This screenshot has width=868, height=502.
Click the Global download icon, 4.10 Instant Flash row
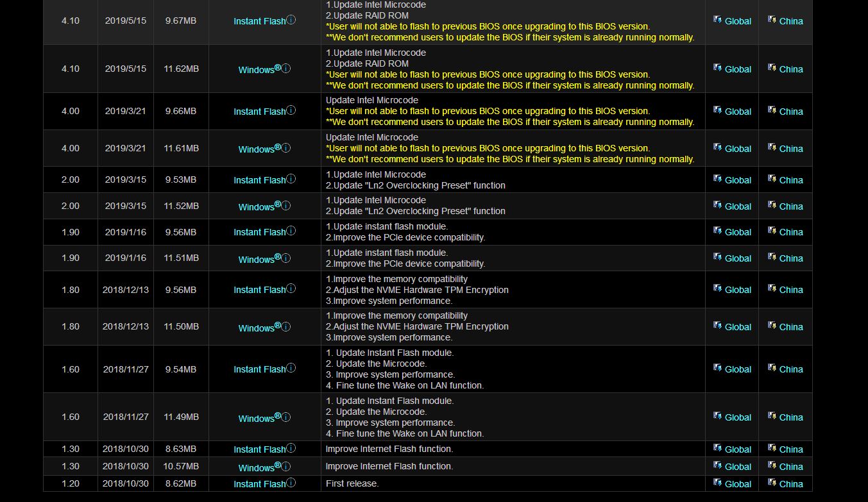[x=717, y=20]
